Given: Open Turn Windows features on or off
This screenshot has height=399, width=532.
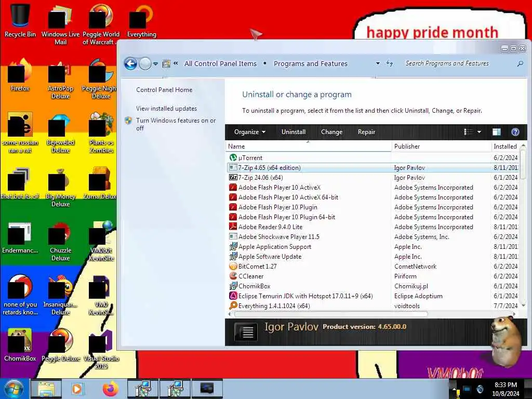Looking at the screenshot, I should pos(176,124).
